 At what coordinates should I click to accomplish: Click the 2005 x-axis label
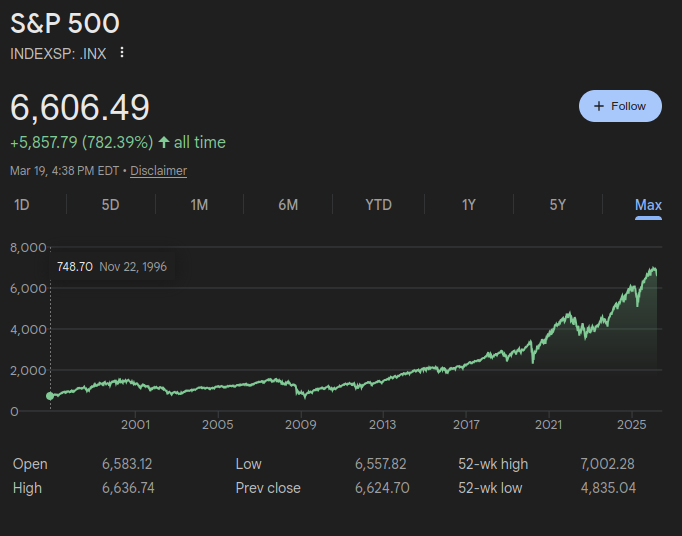[217, 425]
